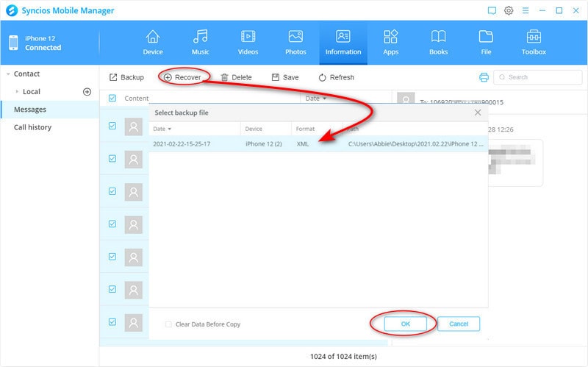The width and height of the screenshot is (588, 367).
Task: Open the hamburger menu in title bar
Action: [526, 10]
